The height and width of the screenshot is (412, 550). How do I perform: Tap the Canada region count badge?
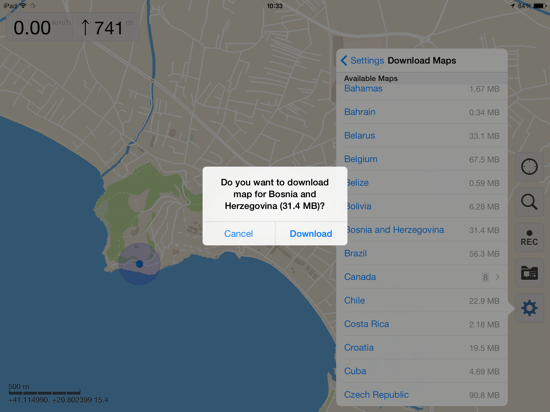(485, 277)
